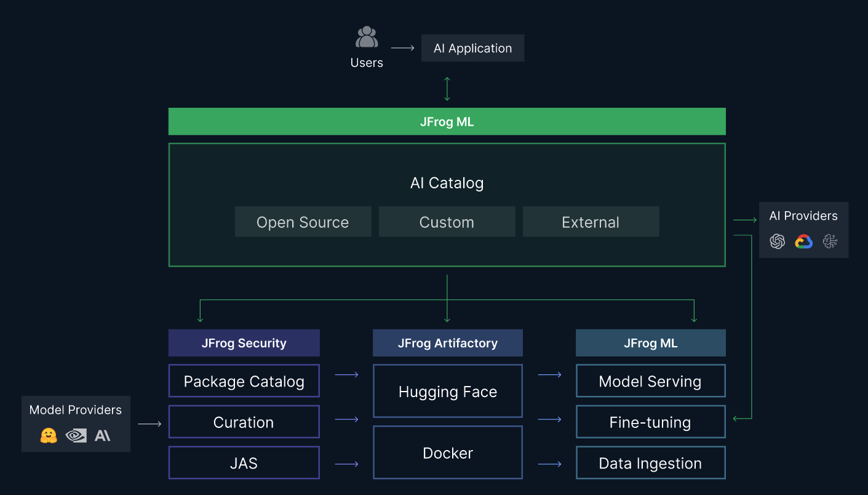The image size is (868, 495).
Task: Click the AI Catalog title
Action: pos(447,183)
